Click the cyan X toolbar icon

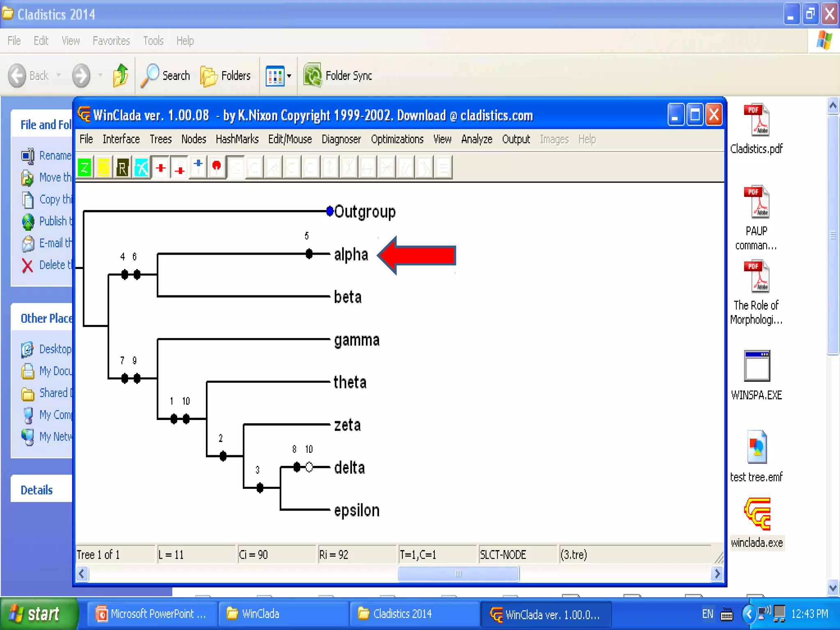pyautogui.click(x=141, y=168)
